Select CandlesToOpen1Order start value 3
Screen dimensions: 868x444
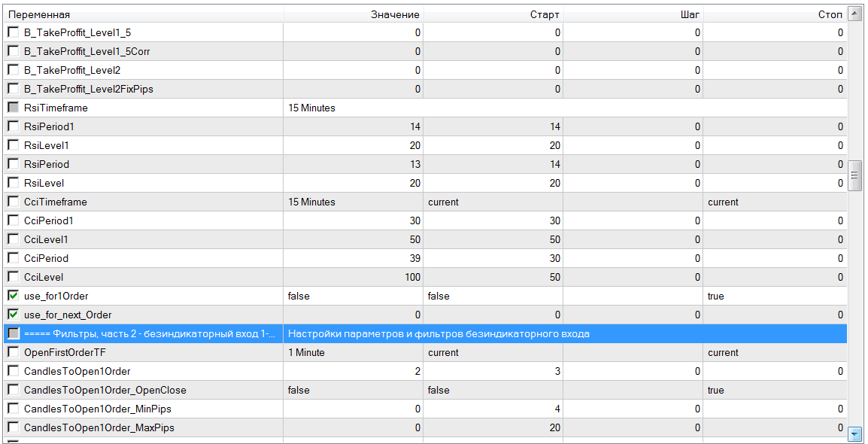(558, 372)
